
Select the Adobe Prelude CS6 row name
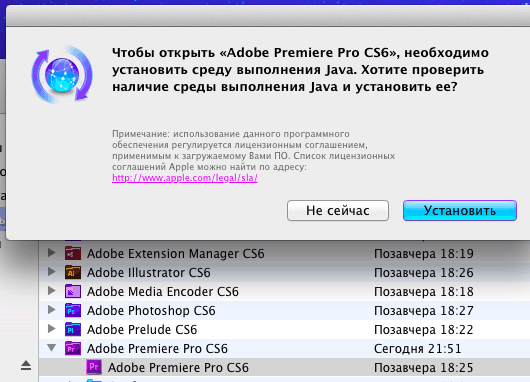click(142, 330)
